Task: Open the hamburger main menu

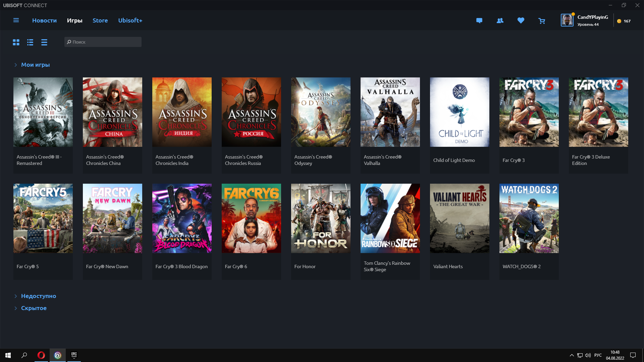Action: [x=16, y=20]
